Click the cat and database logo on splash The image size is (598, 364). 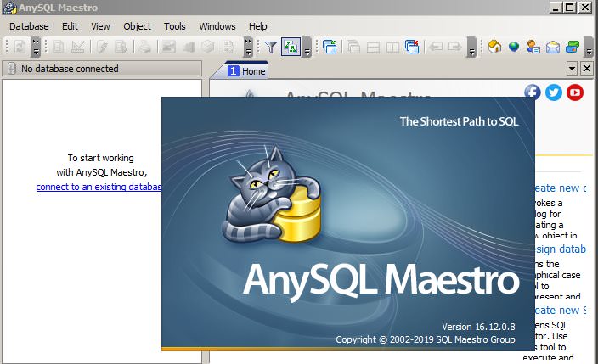tap(272, 193)
